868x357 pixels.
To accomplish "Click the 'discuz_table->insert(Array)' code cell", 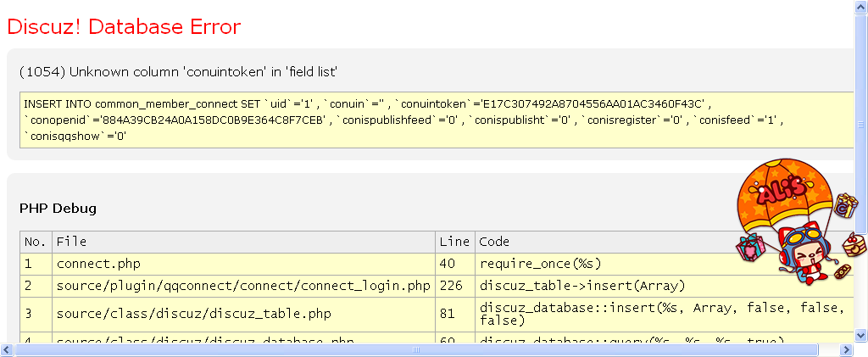I will point(581,286).
